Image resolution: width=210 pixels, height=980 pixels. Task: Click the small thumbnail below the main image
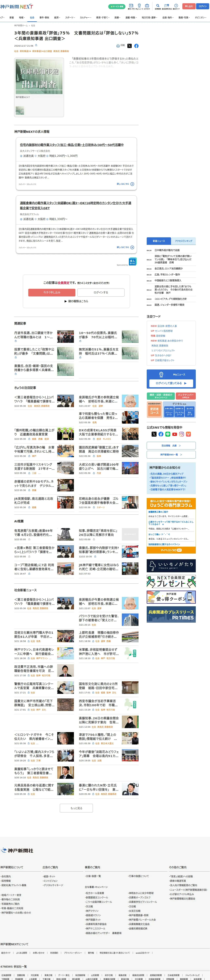(20, 111)
